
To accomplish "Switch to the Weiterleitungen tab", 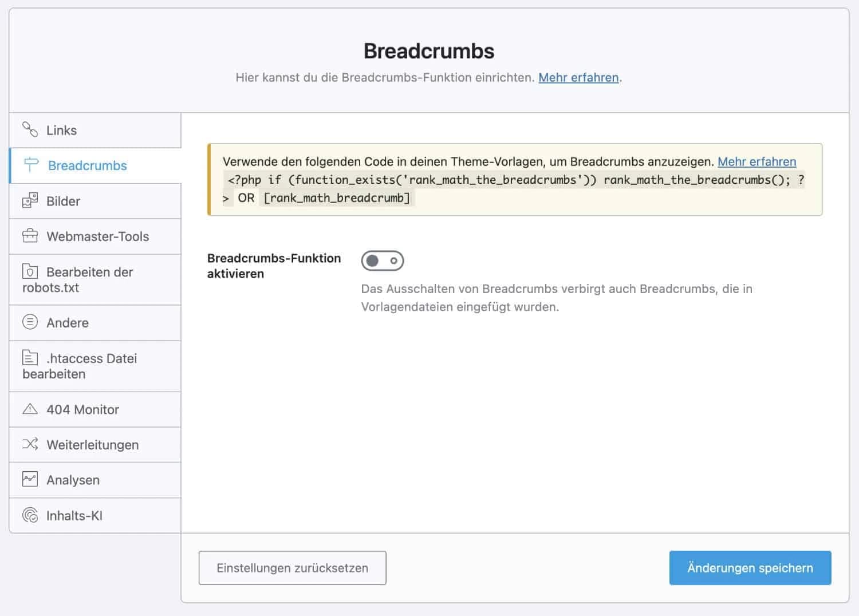I will click(x=92, y=445).
